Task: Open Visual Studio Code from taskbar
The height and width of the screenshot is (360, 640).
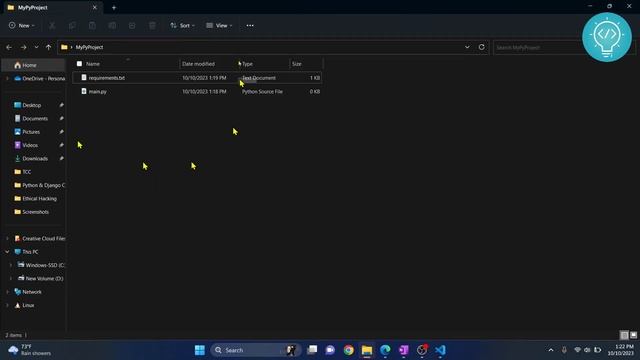Action: (x=440, y=350)
